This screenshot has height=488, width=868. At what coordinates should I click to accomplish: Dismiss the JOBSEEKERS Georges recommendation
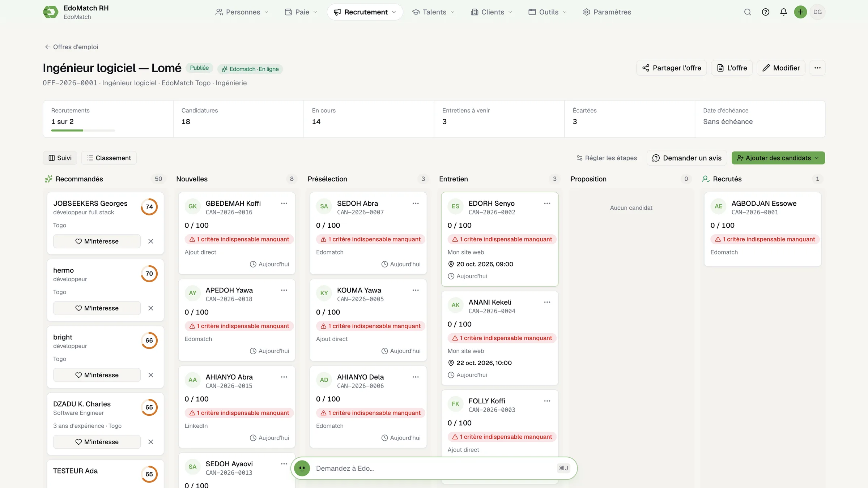pos(151,241)
